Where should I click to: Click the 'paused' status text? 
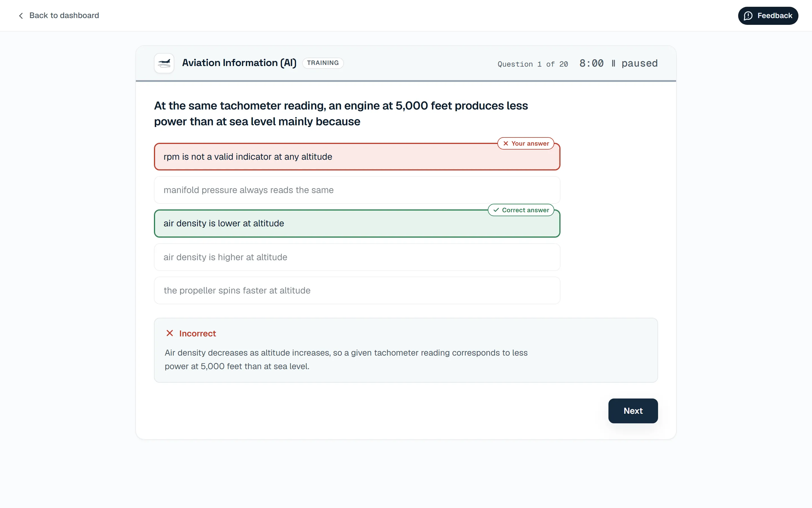coord(639,63)
